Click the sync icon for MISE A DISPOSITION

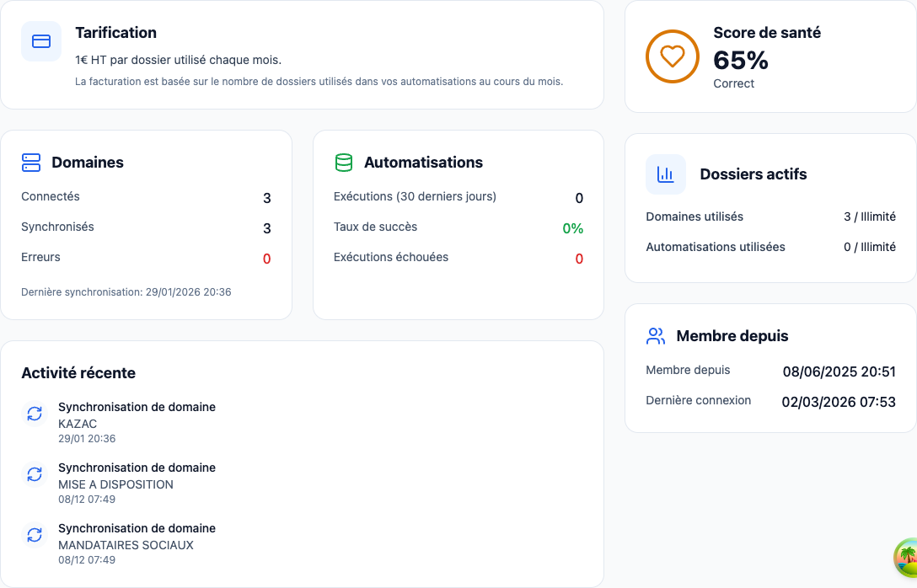pyautogui.click(x=34, y=474)
